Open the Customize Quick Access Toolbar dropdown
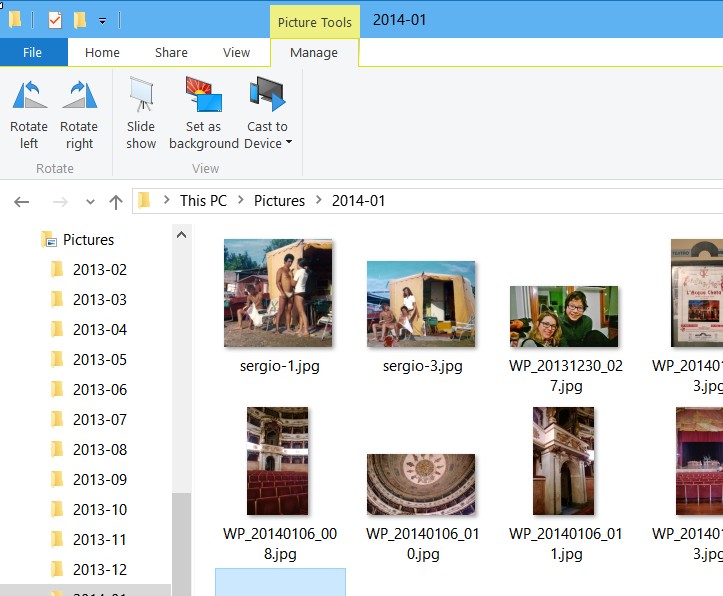The image size is (723, 596). pyautogui.click(x=102, y=21)
